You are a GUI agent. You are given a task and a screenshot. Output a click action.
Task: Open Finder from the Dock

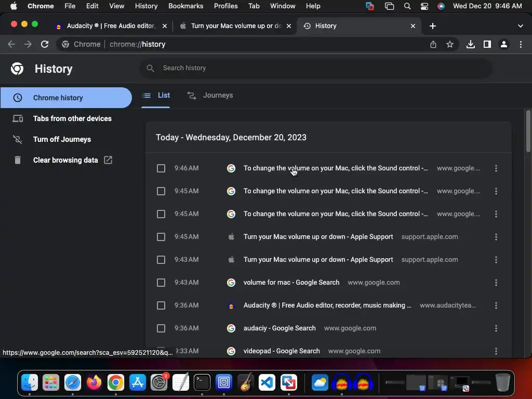[30, 382]
